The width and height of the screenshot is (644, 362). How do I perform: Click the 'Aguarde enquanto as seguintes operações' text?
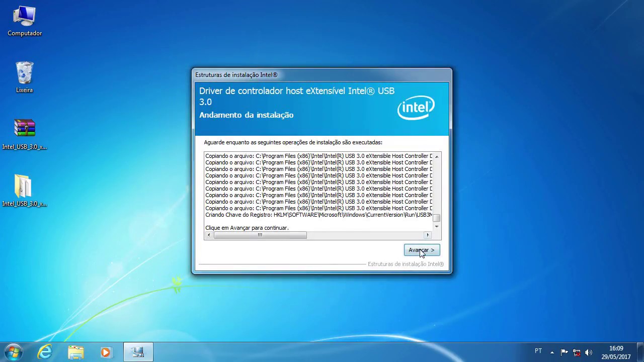[x=293, y=142]
